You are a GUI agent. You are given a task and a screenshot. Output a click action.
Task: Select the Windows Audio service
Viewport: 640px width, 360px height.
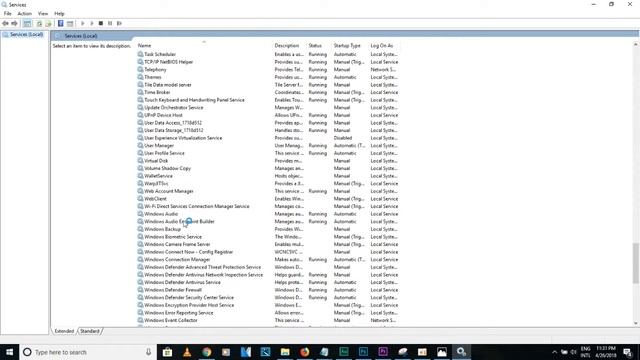(x=161, y=214)
